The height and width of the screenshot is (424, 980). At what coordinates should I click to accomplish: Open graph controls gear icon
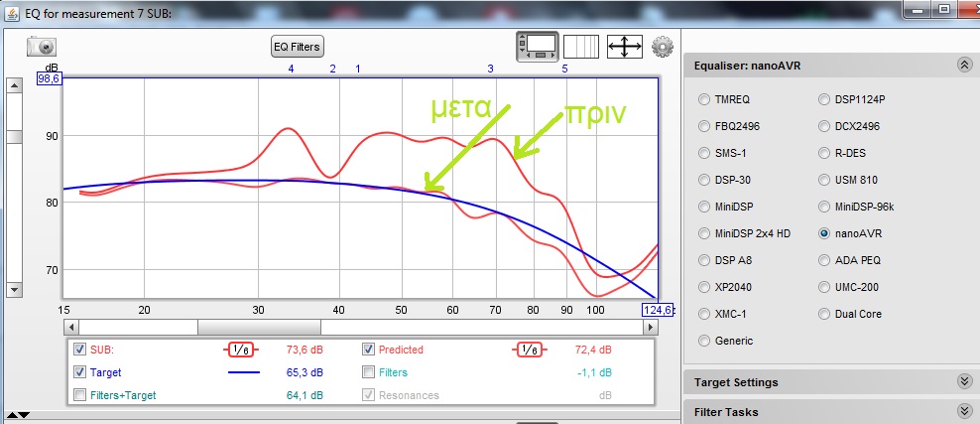pyautogui.click(x=663, y=47)
